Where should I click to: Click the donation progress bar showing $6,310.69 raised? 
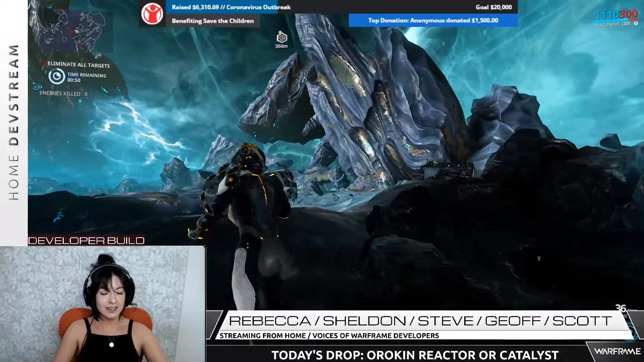point(342,8)
